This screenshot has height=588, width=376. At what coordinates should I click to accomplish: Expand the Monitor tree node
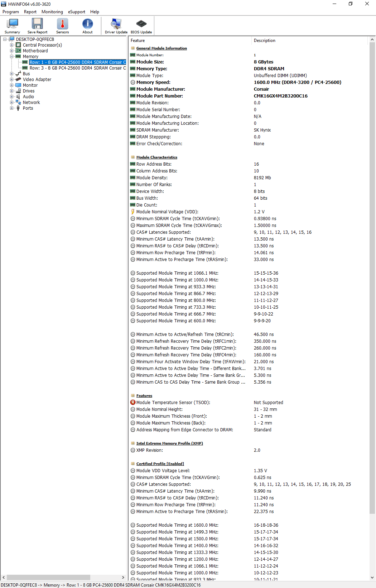[12, 85]
